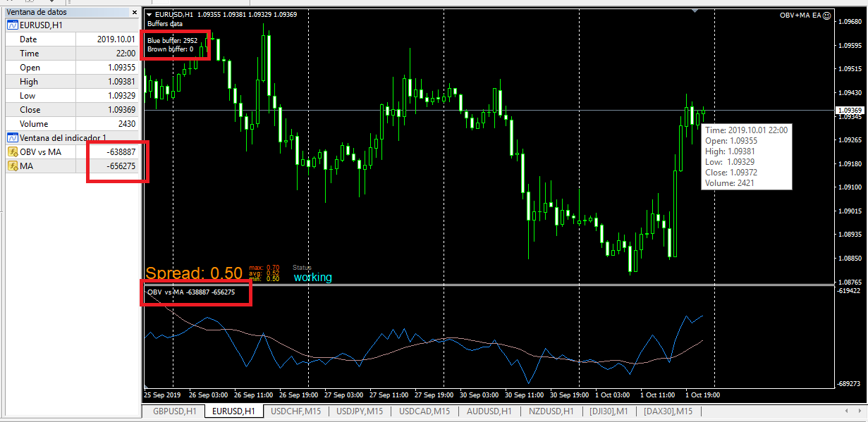Image resolution: width=868 pixels, height=422 pixels.
Task: Click the max: 0.70 spread statistic
Action: 264,268
